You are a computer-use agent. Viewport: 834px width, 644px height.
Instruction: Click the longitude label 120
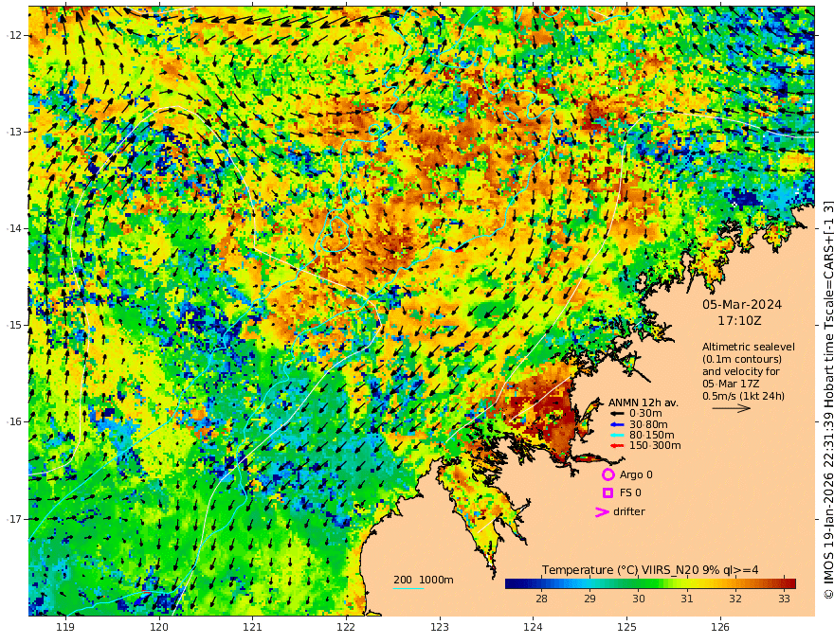(x=159, y=627)
